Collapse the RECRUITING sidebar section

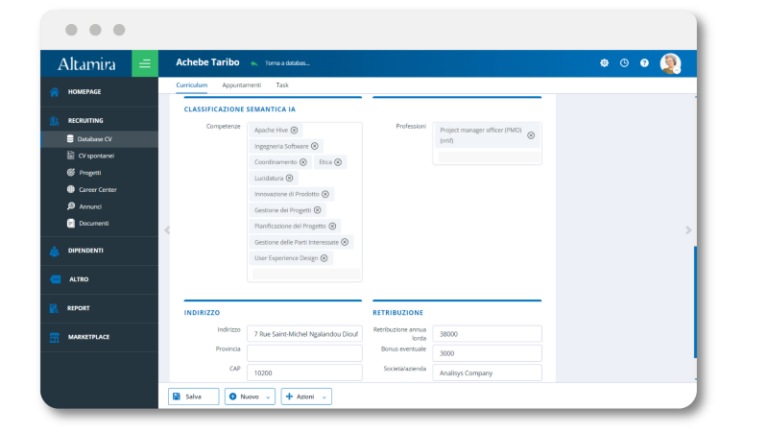(85, 120)
